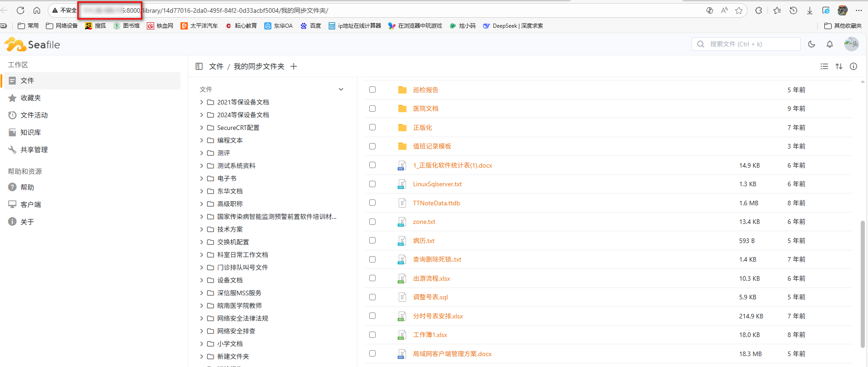Check the box beside zone.txt
The height and width of the screenshot is (367, 868).
[x=372, y=222]
